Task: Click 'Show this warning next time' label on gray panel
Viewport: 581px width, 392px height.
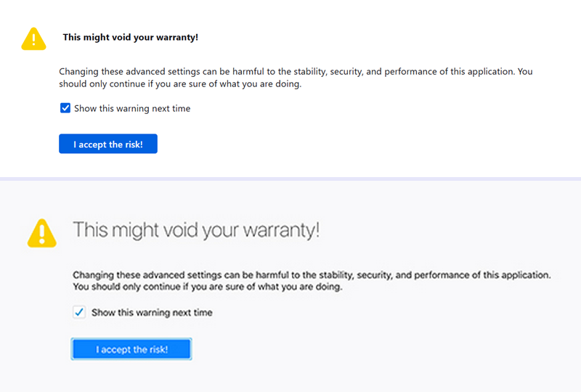Action: [152, 313]
